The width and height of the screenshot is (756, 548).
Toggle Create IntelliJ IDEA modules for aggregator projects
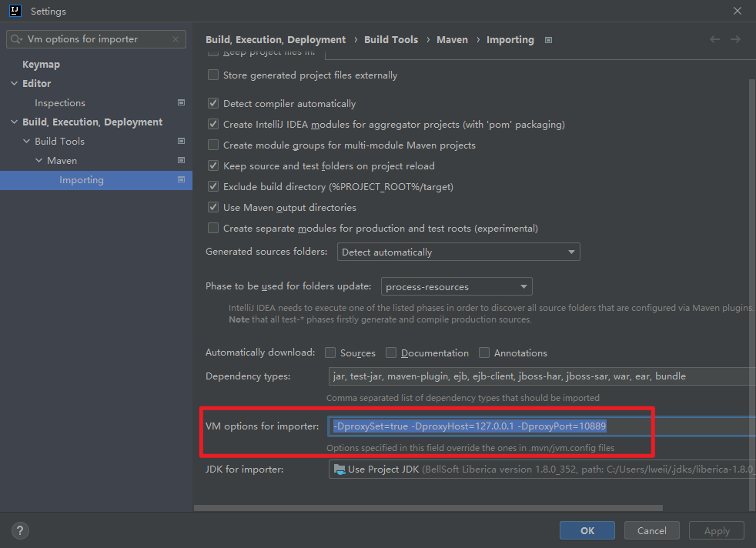tap(213, 124)
